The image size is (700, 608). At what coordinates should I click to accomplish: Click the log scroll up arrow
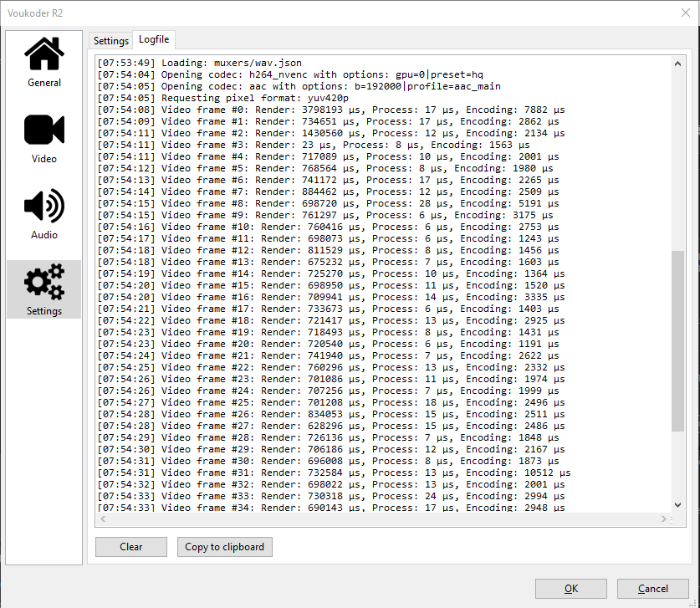[x=677, y=64]
